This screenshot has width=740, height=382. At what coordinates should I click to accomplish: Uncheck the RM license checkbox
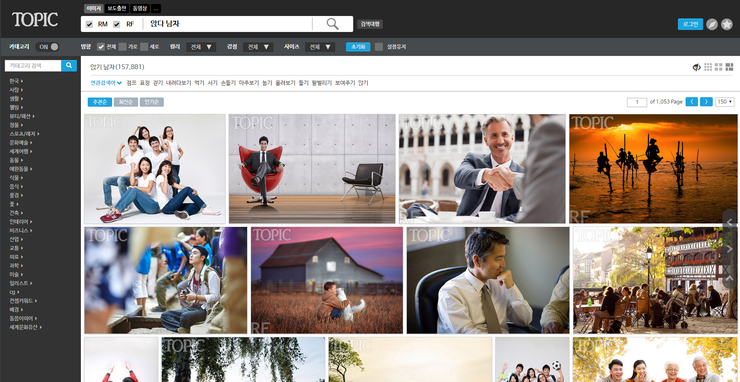tap(89, 25)
